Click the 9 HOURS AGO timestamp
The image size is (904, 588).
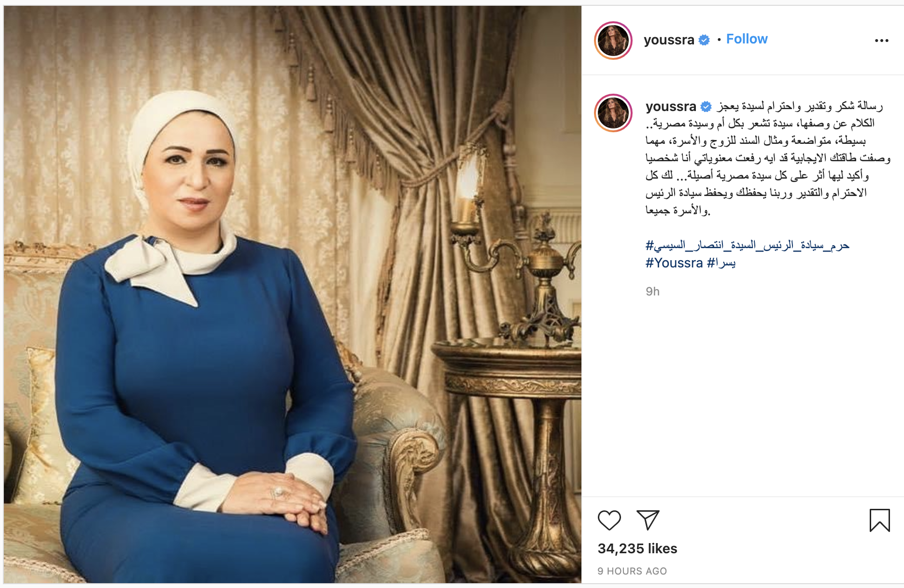[632, 571]
